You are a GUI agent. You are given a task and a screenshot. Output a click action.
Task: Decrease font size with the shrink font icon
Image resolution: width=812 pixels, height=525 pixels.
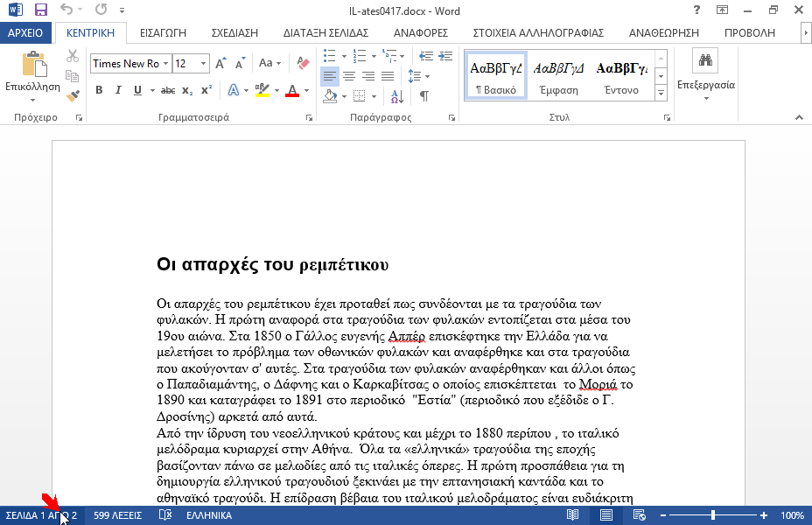(240, 63)
